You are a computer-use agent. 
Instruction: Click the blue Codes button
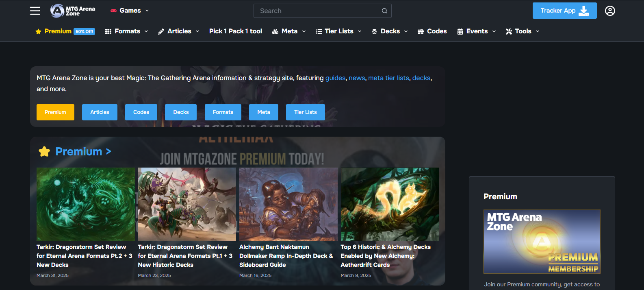point(141,112)
